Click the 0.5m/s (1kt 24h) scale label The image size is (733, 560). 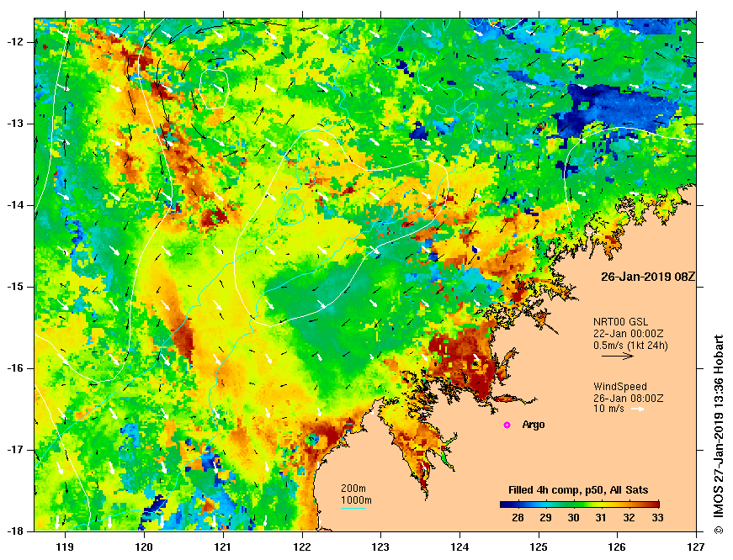coord(630,346)
